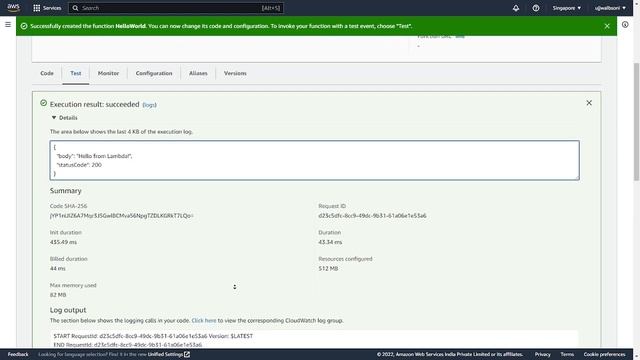Open the Configuration tab
The image size is (640, 360).
pyautogui.click(x=154, y=73)
